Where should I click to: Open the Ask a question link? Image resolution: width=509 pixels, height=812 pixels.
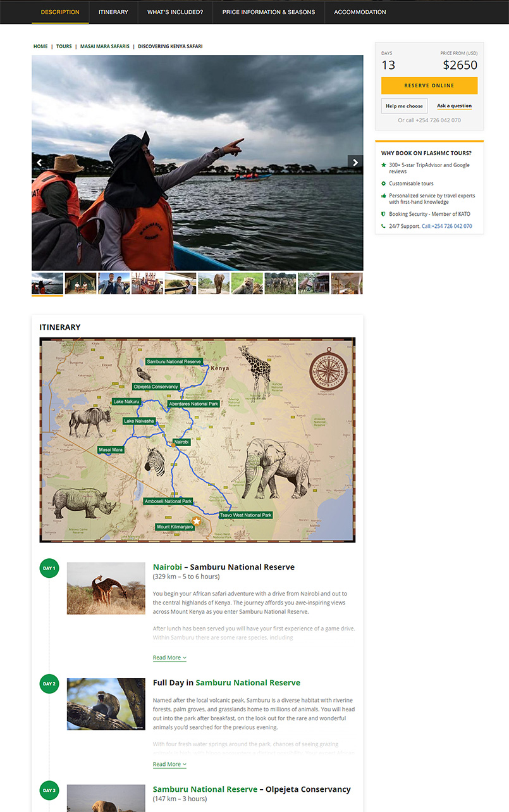tap(454, 106)
